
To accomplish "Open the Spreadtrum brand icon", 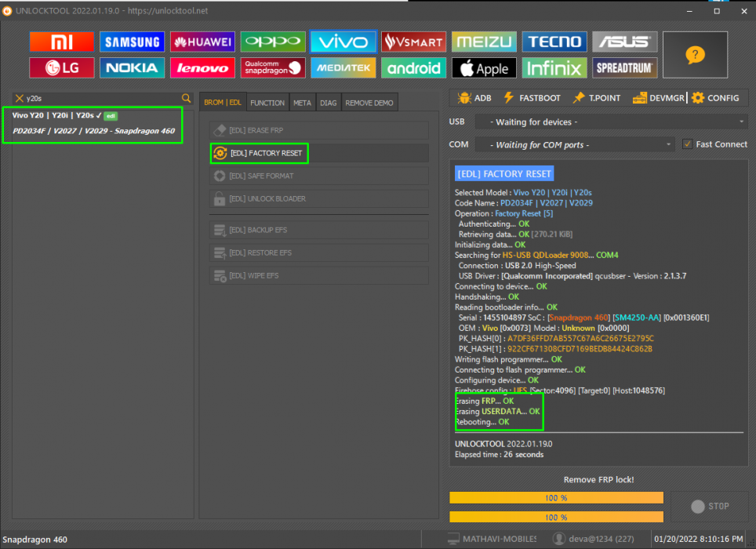I will tap(625, 68).
